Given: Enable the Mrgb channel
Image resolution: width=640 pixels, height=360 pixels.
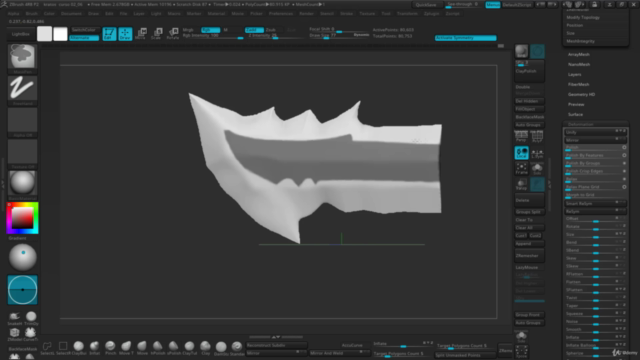Looking at the screenshot, I should pyautogui.click(x=188, y=30).
